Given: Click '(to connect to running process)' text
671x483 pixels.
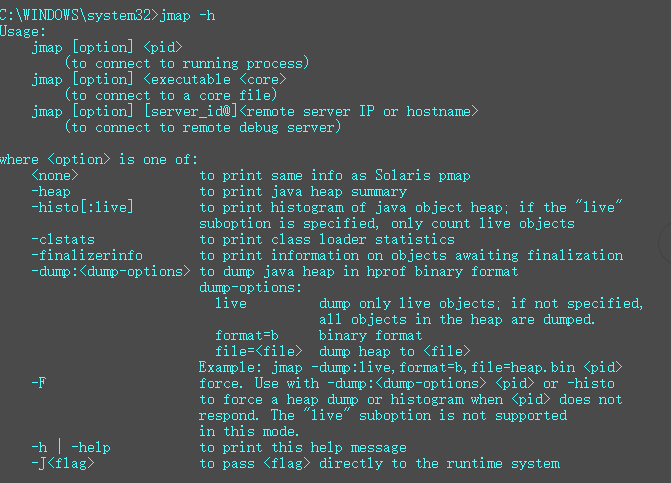Looking at the screenshot, I should pos(187,63).
